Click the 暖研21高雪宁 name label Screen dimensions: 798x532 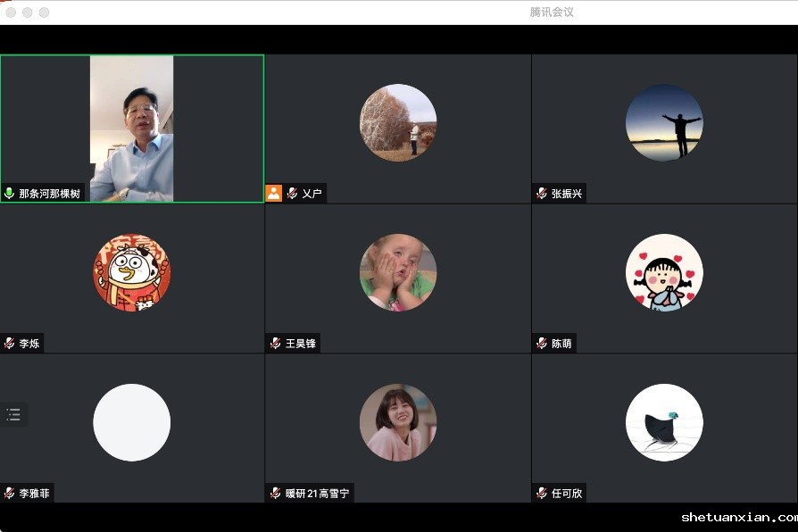pos(318,493)
